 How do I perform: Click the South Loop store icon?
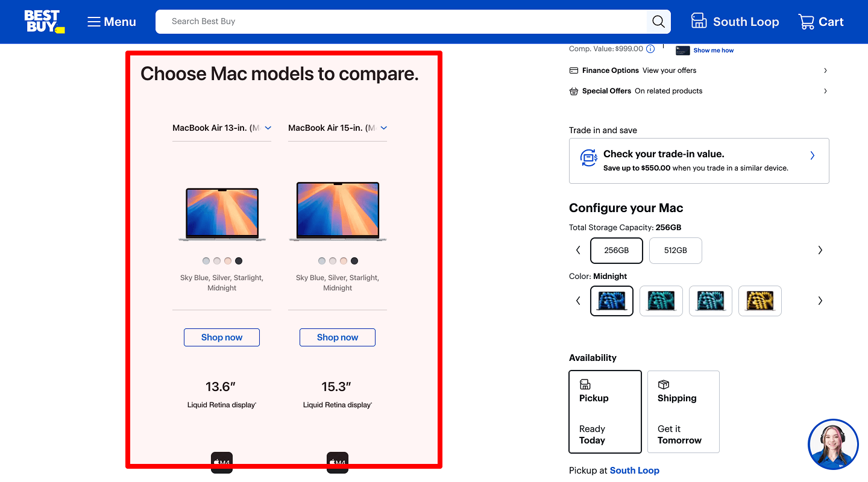click(x=699, y=20)
